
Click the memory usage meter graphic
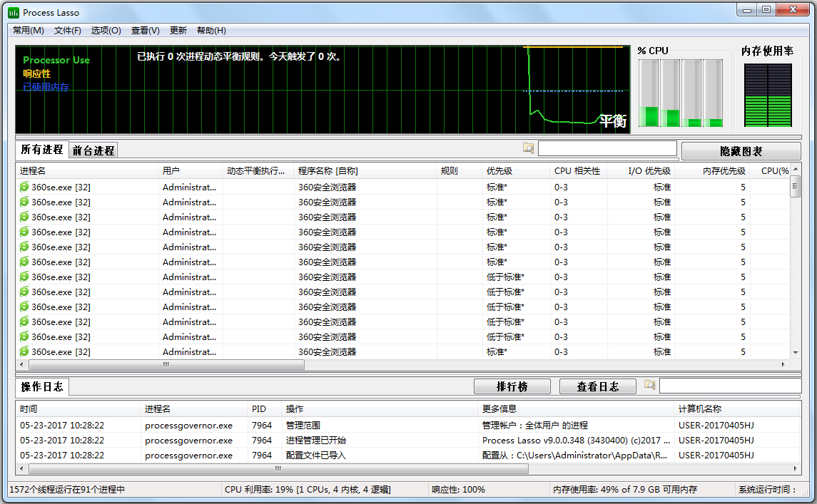[767, 95]
